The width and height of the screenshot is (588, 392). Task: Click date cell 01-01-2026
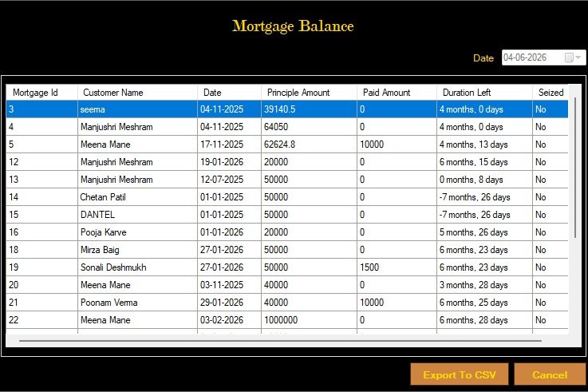pyautogui.click(x=229, y=232)
